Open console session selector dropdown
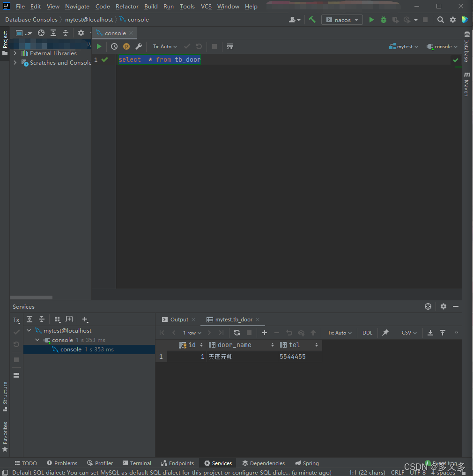This screenshot has width=473, height=476. pos(442,46)
